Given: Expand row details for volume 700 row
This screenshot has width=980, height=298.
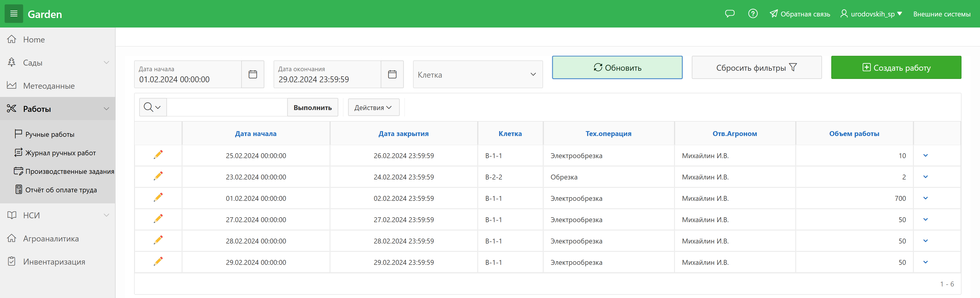Looking at the screenshot, I should (x=925, y=198).
